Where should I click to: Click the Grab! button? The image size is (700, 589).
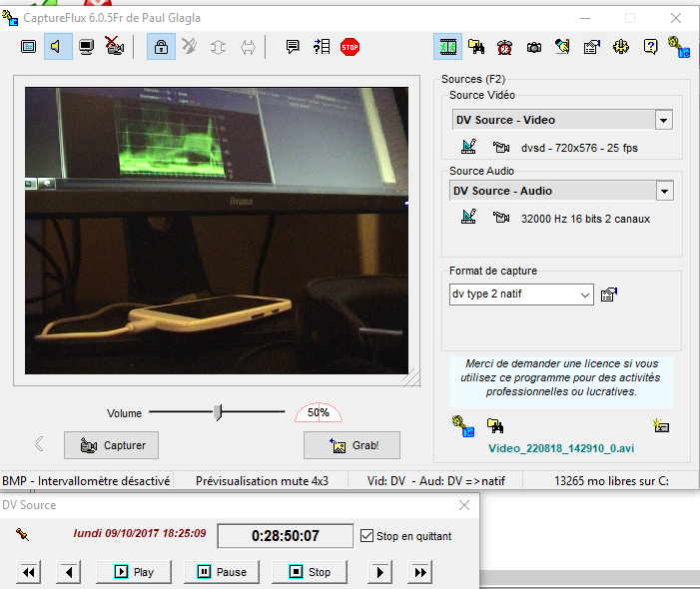[x=351, y=445]
